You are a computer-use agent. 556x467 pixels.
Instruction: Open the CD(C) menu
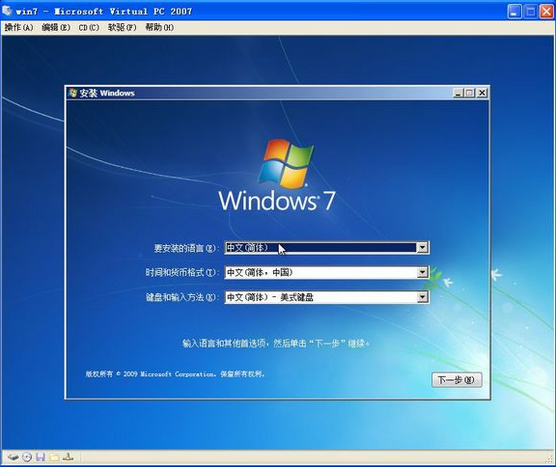[89, 27]
